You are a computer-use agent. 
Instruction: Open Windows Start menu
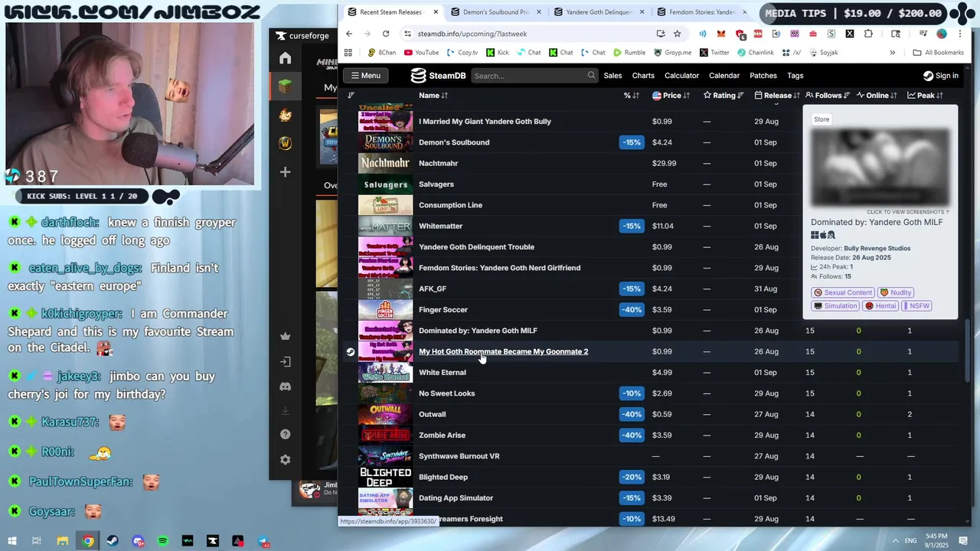[x=12, y=541]
